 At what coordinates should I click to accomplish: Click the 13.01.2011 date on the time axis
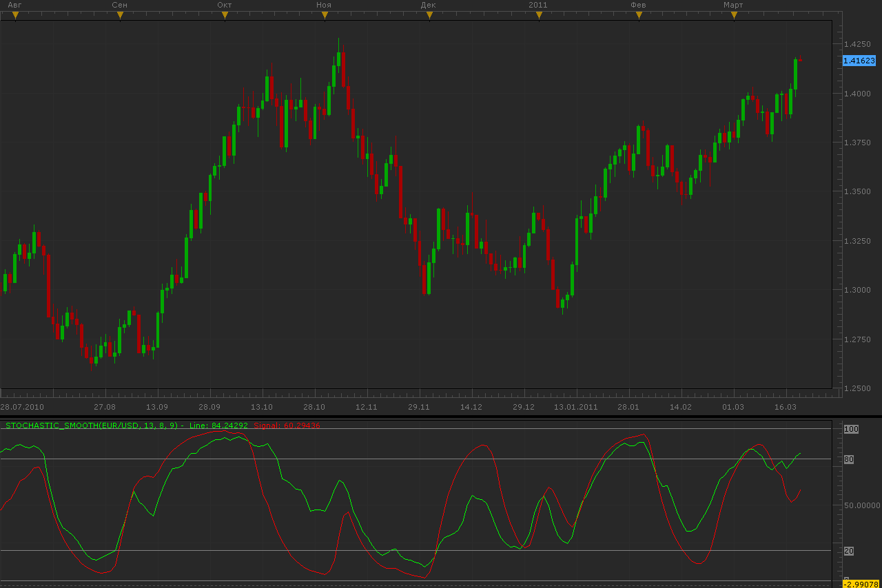pos(576,407)
